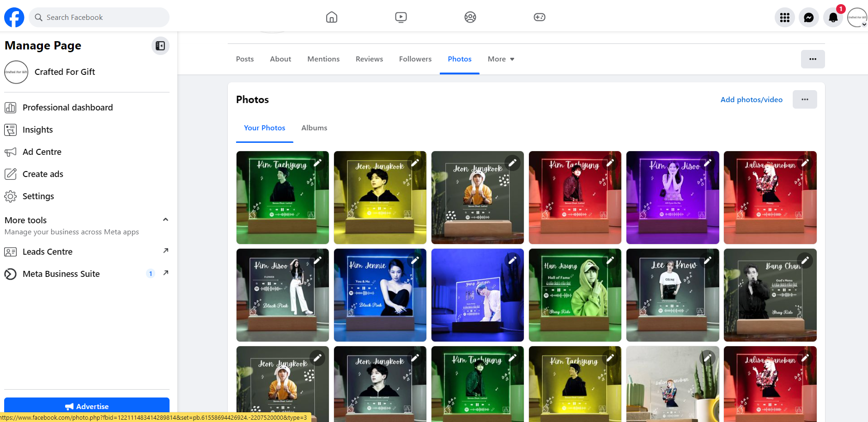Screen dimensions: 868x422
Task: Expand the More dropdown in page tabs
Action: [x=501, y=59]
